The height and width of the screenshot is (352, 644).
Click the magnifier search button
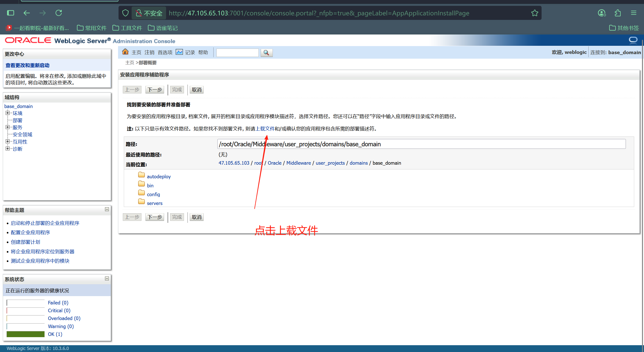pyautogui.click(x=267, y=53)
